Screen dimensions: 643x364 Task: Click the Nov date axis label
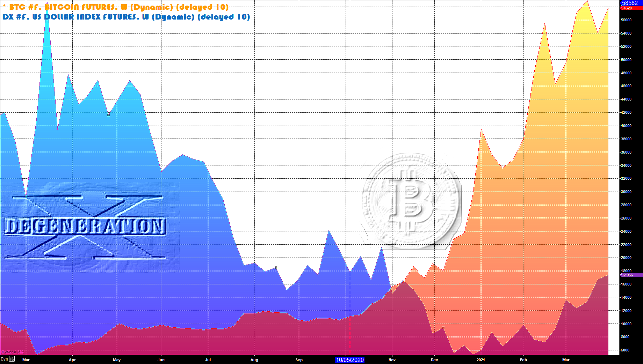click(x=392, y=360)
